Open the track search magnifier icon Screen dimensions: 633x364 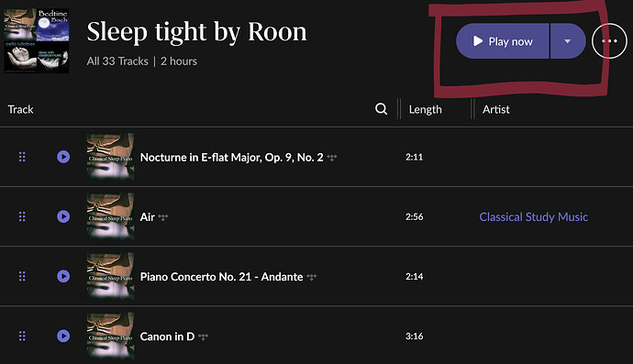[381, 108]
